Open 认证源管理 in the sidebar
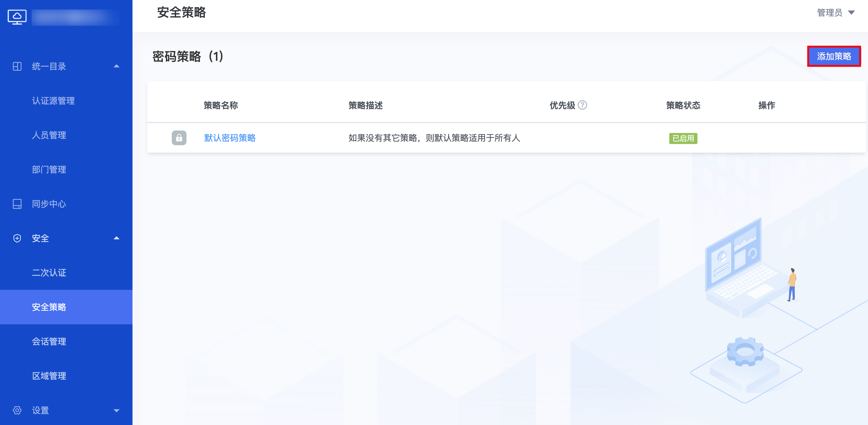 click(x=53, y=101)
